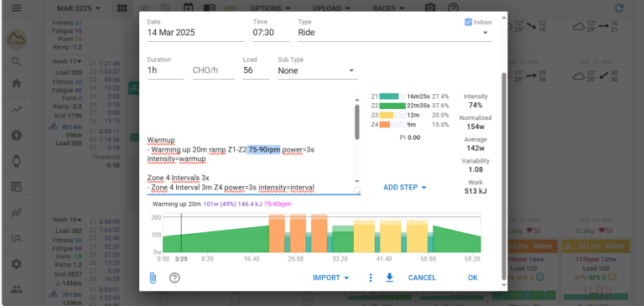The image size is (644, 306).
Task: Open the OPTIONS menu
Action: [x=270, y=8]
